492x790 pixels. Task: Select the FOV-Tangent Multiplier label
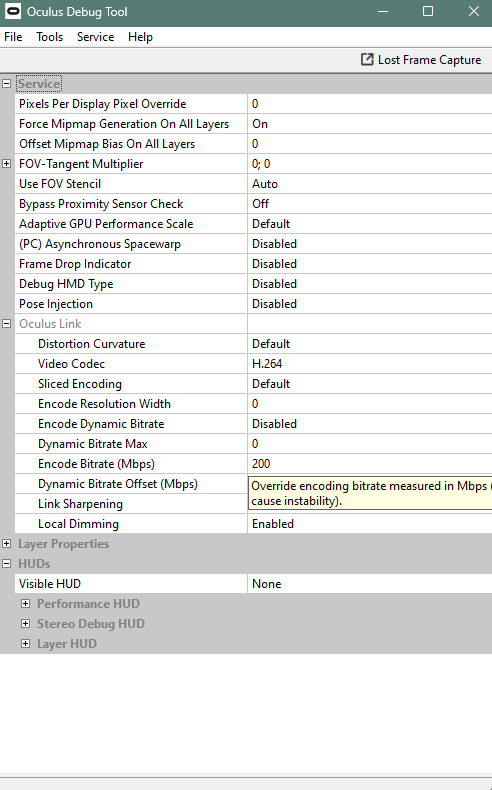pyautogui.click(x=81, y=164)
